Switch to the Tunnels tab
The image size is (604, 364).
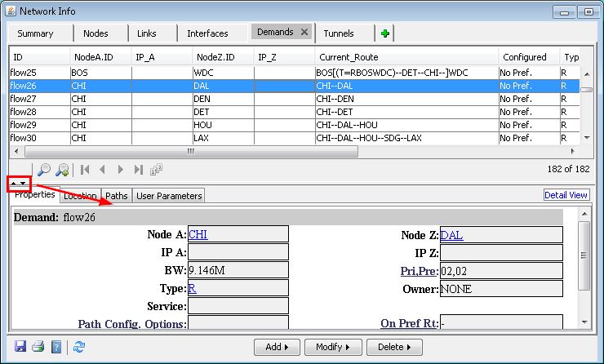339,33
